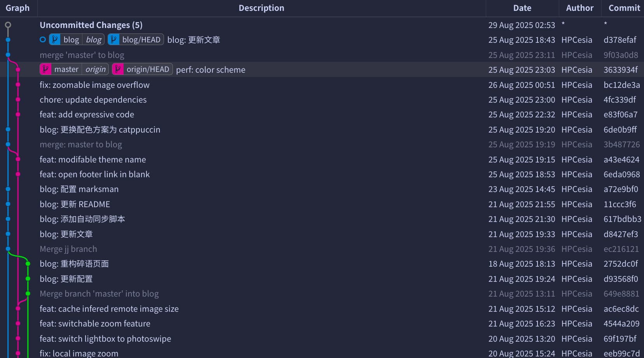Select feat: switch lightbox to photoswipe commit
644x358 pixels.
pos(105,339)
